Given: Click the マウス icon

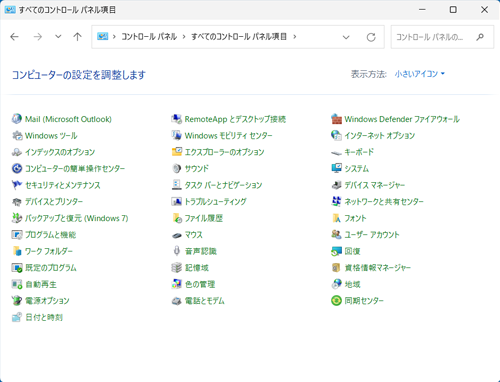Looking at the screenshot, I should tap(176, 235).
